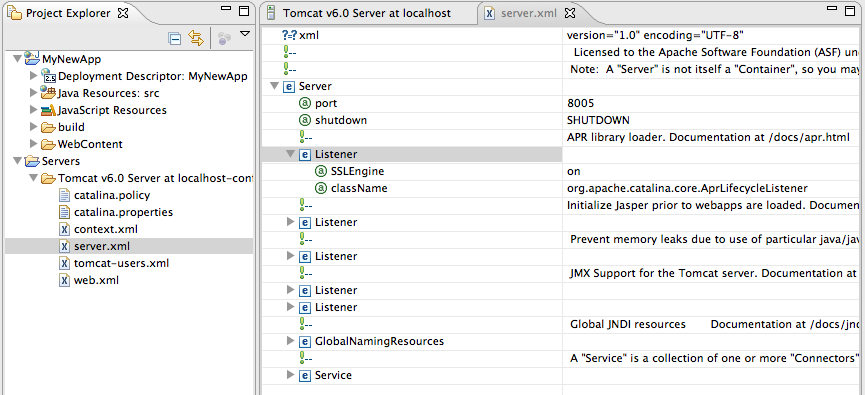Screen dimensions: 865x395
Task: Click the build folder icon
Action: pos(49,127)
